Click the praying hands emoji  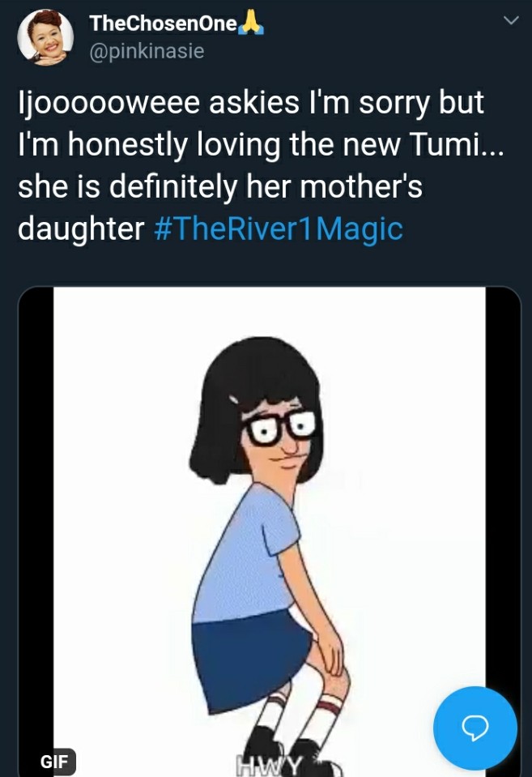(x=251, y=23)
